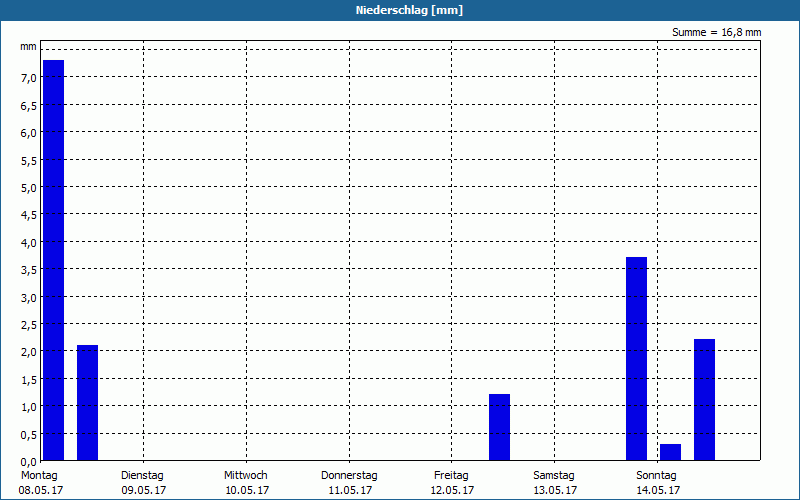The height and width of the screenshot is (500, 800).
Task: Click the 3,0 y-axis value
Action: [x=29, y=297]
